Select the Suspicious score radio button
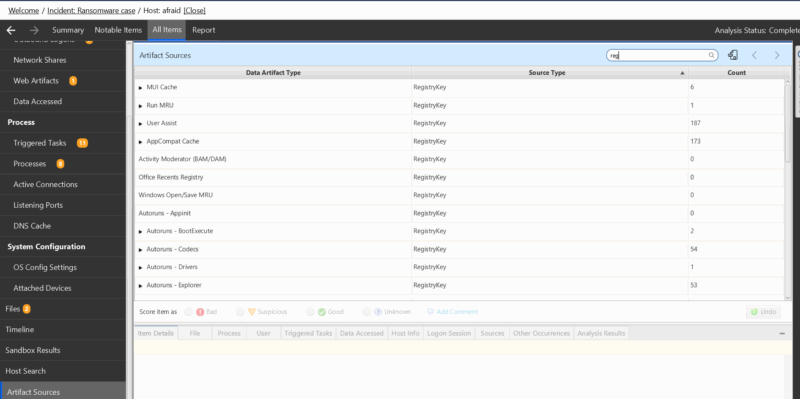 tap(240, 312)
